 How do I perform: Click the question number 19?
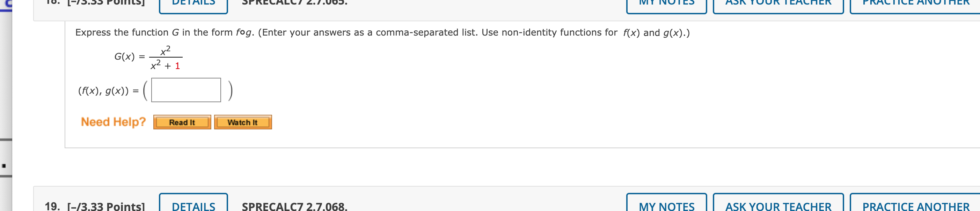52,206
